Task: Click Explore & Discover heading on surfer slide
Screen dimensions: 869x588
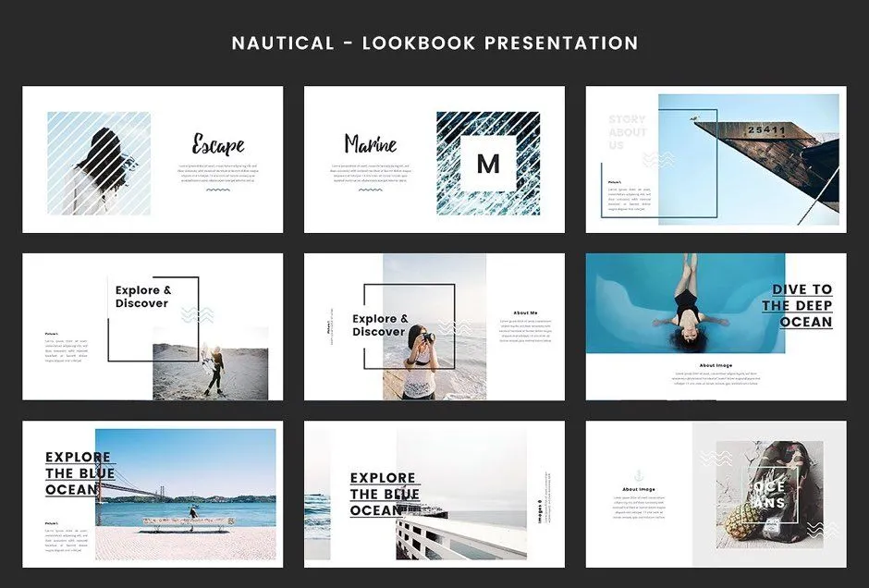Action: pyautogui.click(x=143, y=297)
